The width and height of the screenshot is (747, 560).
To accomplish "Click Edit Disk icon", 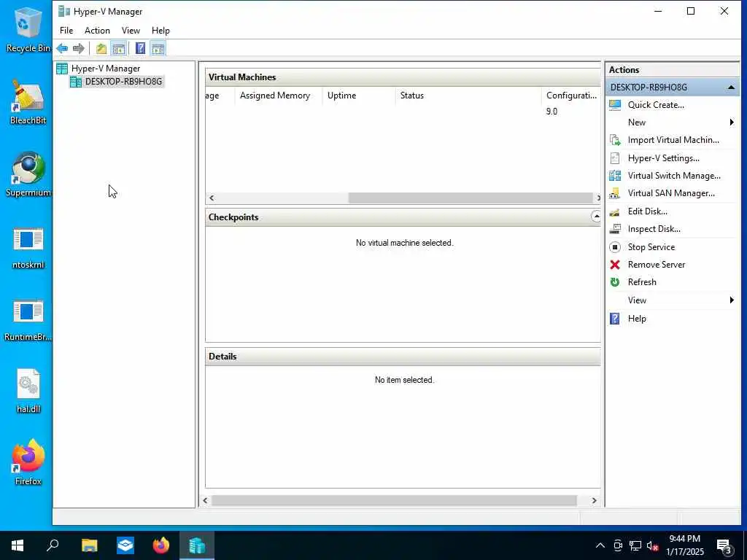I will click(x=615, y=211).
